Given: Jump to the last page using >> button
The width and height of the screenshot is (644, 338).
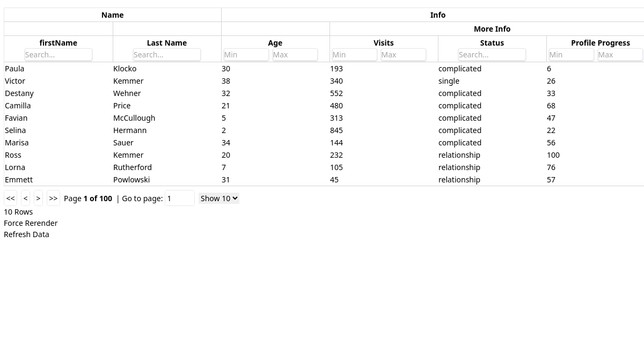Looking at the screenshot, I should [x=53, y=198].
